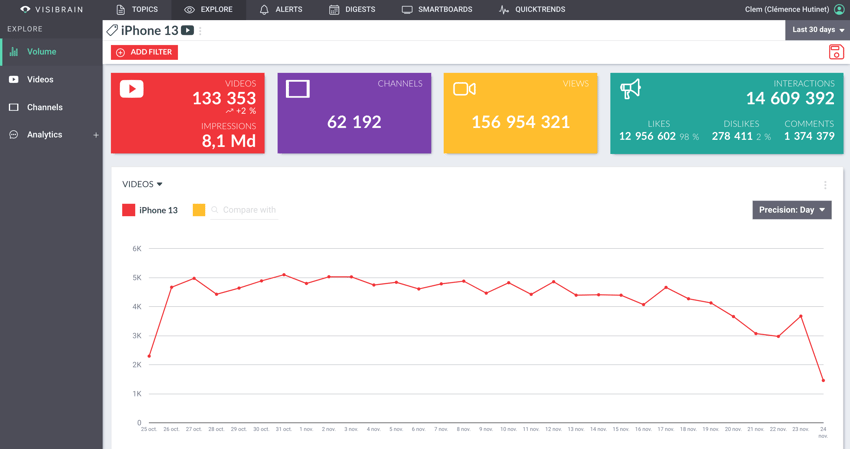Screen dimensions: 850x449
Task: Click the yellow comparison color swatch
Action: pyautogui.click(x=199, y=210)
